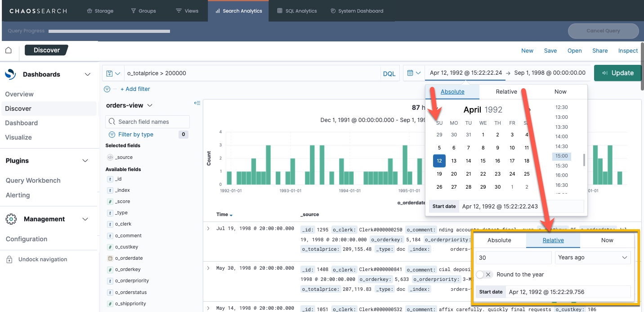Click the Save link
The height and width of the screenshot is (312, 644).
550,51
